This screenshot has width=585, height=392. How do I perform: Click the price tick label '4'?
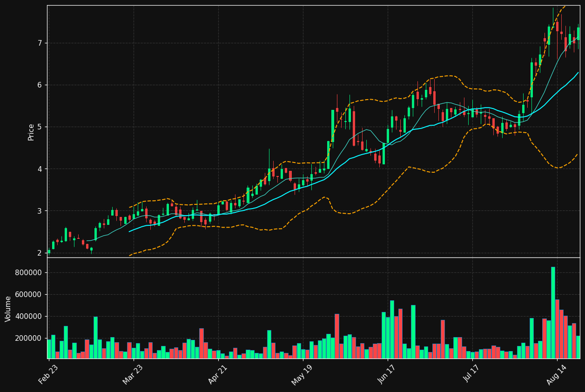point(40,169)
